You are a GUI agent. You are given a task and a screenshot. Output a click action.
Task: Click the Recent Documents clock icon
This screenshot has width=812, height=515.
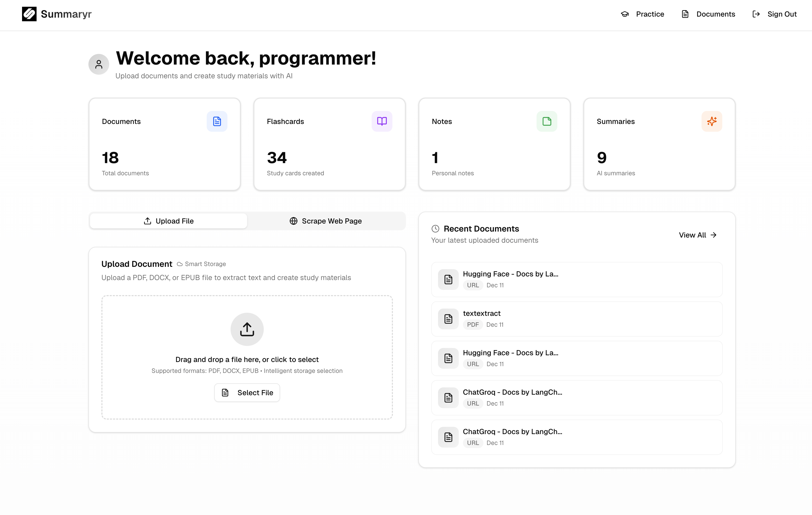coord(435,229)
